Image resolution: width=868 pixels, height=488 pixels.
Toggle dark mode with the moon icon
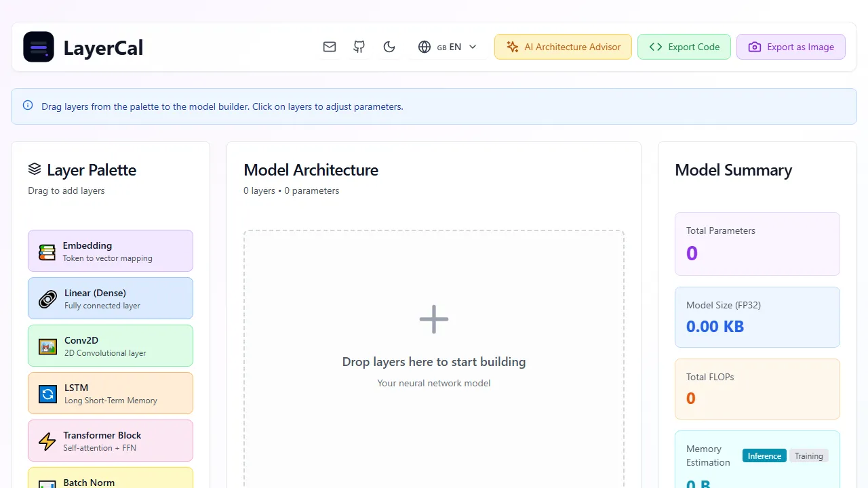(x=389, y=47)
